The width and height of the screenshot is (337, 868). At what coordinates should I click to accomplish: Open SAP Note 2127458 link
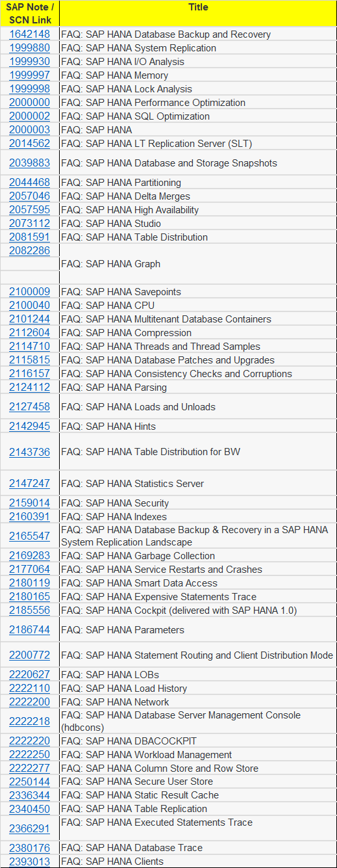coord(29,407)
